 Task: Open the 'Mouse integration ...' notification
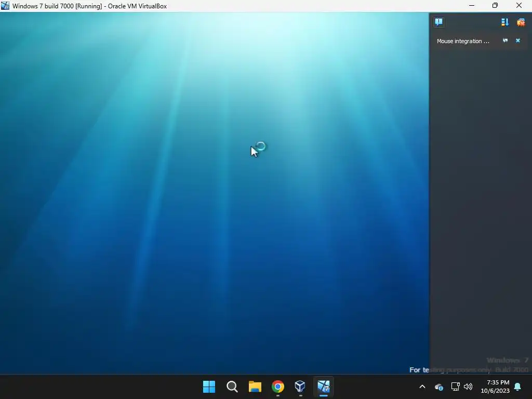463,41
